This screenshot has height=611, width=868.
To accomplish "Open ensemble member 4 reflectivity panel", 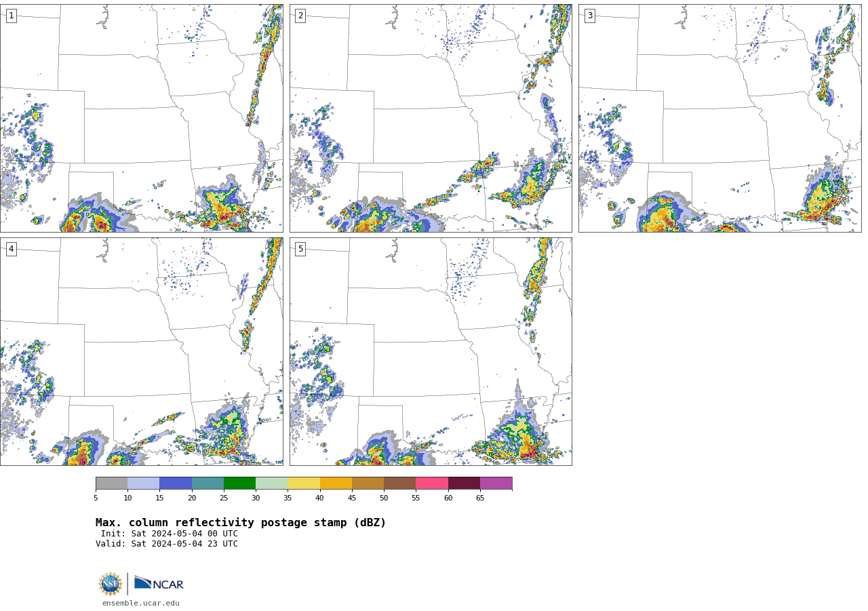I will (141, 351).
